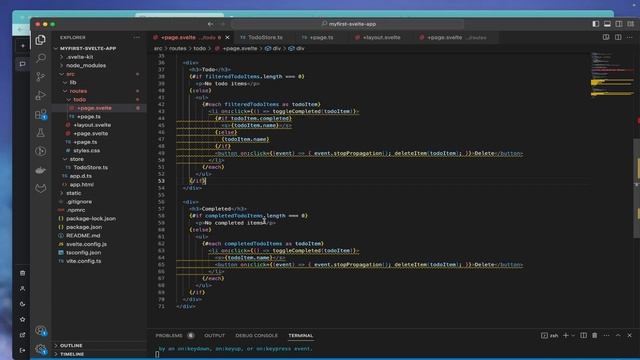
Task: Click the editor minimap overview
Action: pyautogui.click(x=612, y=76)
